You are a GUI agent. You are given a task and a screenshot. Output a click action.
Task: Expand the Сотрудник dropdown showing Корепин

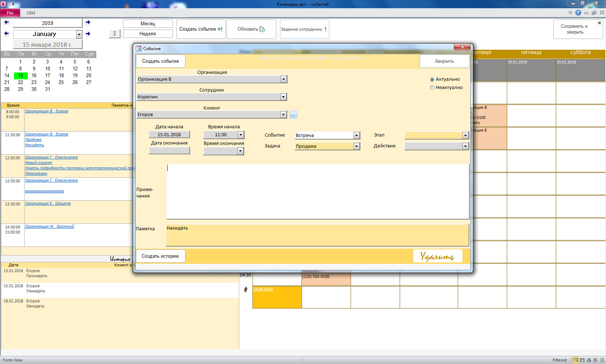pyautogui.click(x=284, y=97)
